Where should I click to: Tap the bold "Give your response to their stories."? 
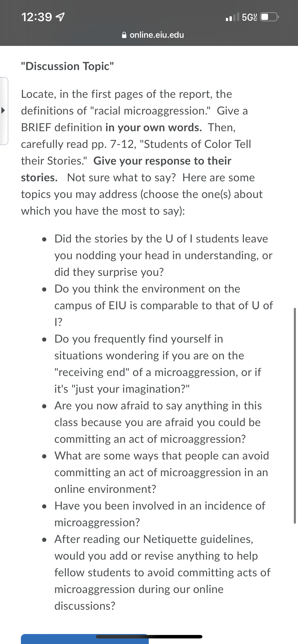(x=126, y=169)
